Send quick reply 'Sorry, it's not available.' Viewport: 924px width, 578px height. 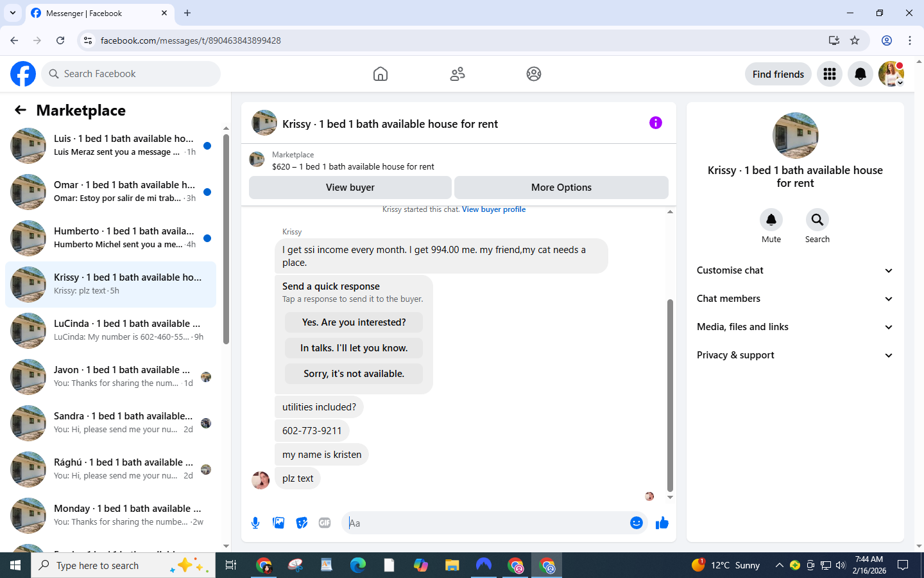click(354, 374)
